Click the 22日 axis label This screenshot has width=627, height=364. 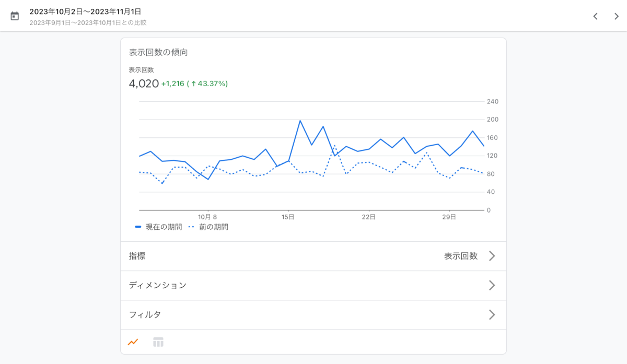368,217
